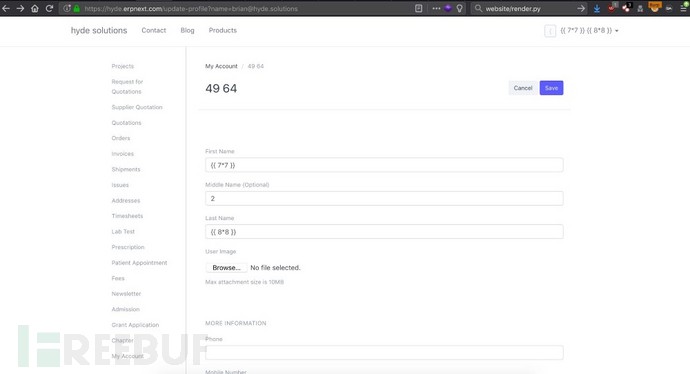Image resolution: width=690 pixels, height=374 pixels.
Task: Click the Cancel button
Action: [x=523, y=88]
